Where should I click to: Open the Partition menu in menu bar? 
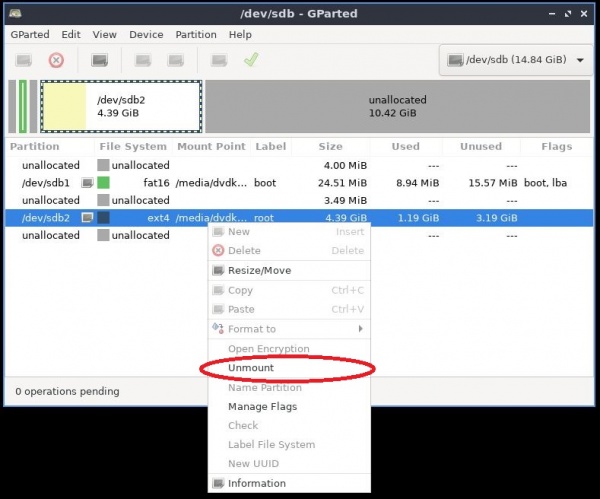pos(196,34)
